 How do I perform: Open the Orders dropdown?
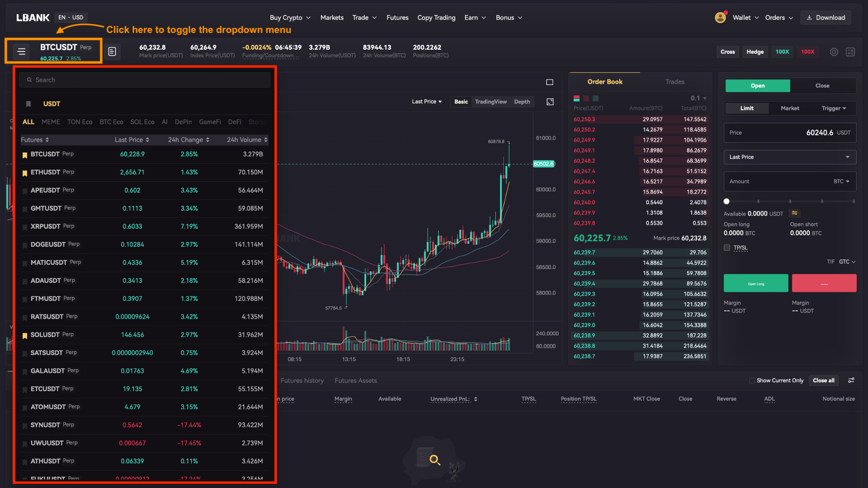tap(779, 18)
